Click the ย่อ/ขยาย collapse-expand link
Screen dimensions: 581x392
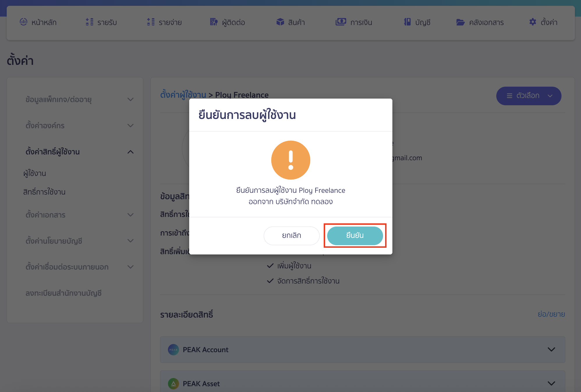tap(552, 314)
